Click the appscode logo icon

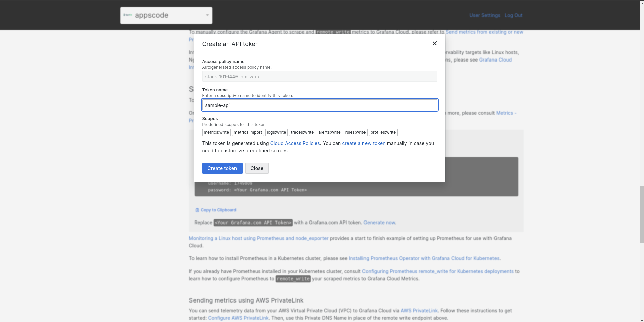click(x=128, y=15)
